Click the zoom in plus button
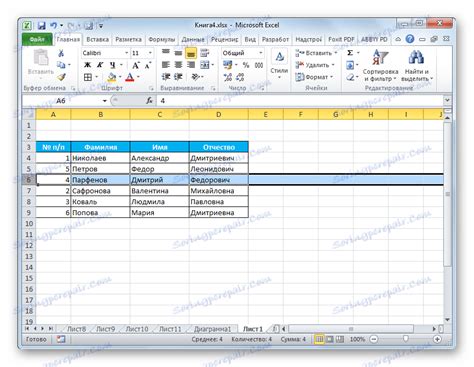The height and width of the screenshot is (367, 474). click(x=437, y=339)
